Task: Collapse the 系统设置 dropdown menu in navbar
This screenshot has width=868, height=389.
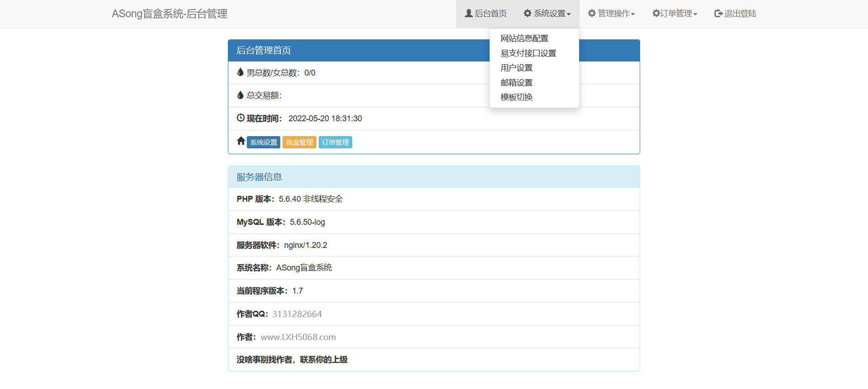Action: 547,14
